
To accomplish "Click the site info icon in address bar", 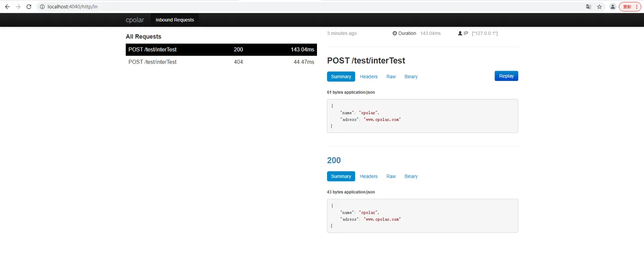I will point(42,7).
